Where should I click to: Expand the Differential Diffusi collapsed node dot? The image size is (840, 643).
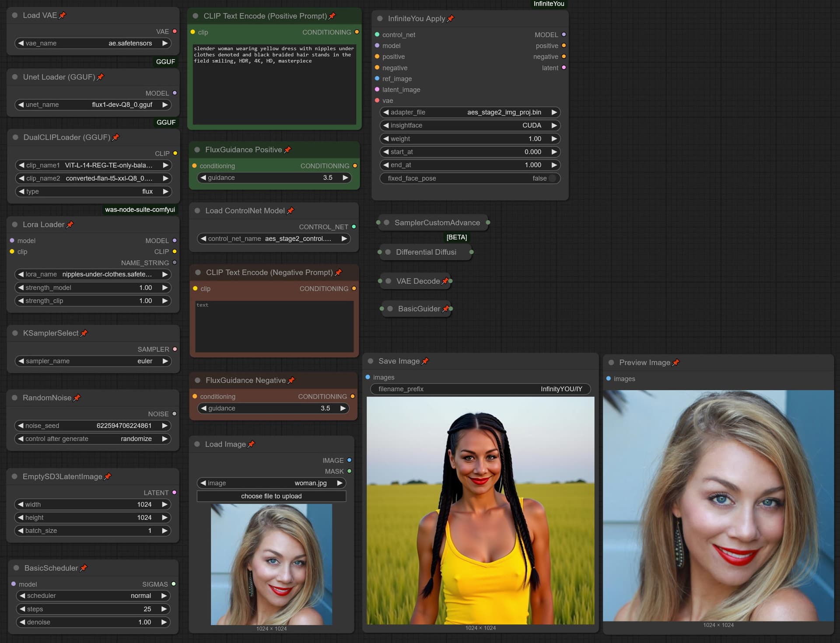click(x=388, y=252)
